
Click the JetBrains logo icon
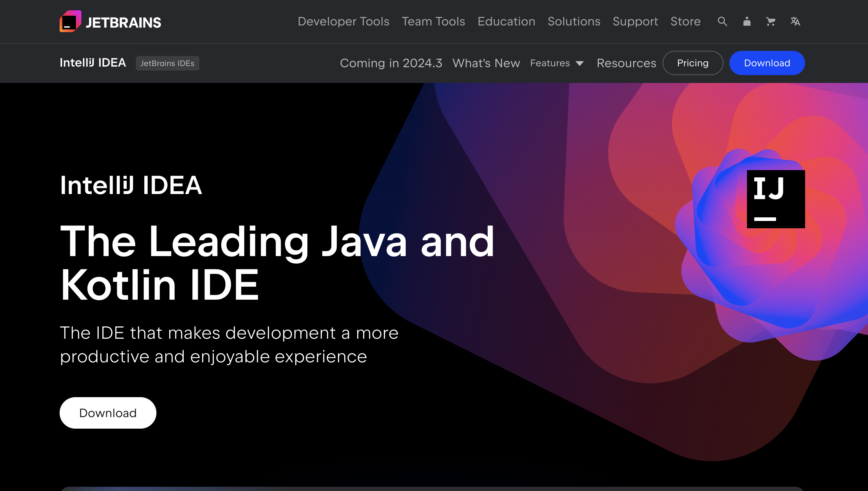(70, 21)
